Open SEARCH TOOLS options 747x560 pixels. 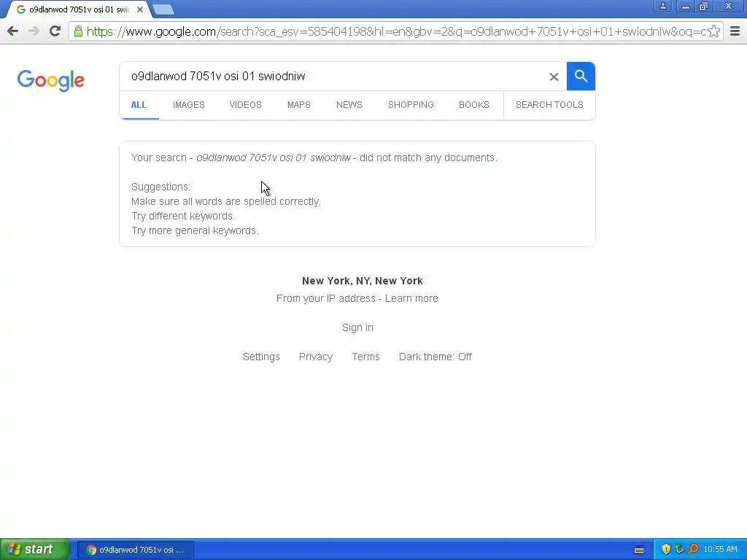(549, 105)
